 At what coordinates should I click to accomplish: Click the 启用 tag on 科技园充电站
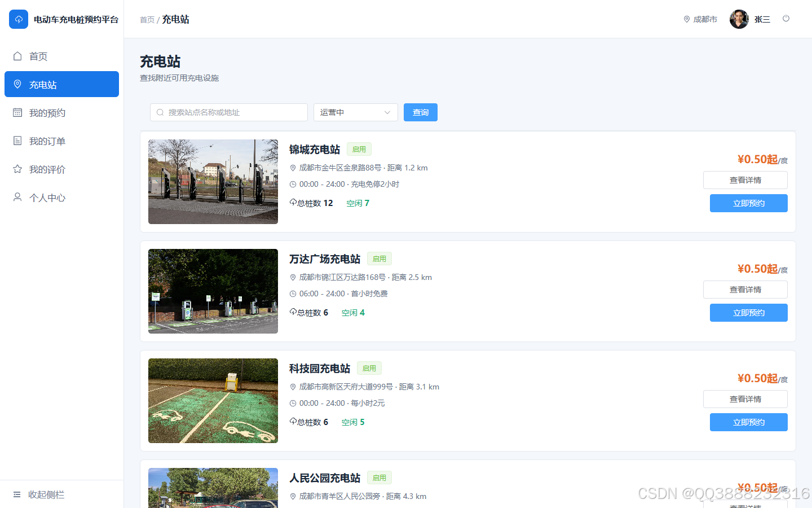point(369,369)
